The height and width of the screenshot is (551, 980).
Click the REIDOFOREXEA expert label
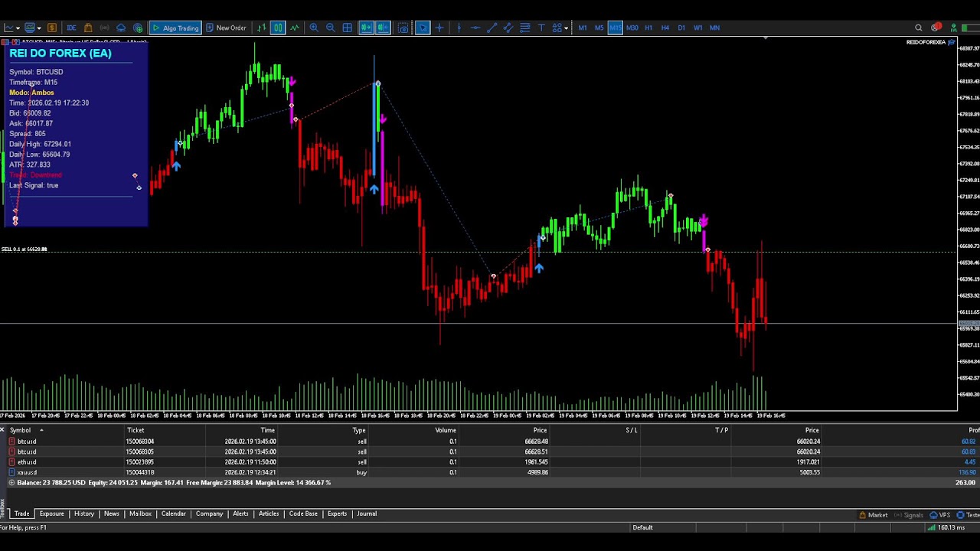click(930, 42)
